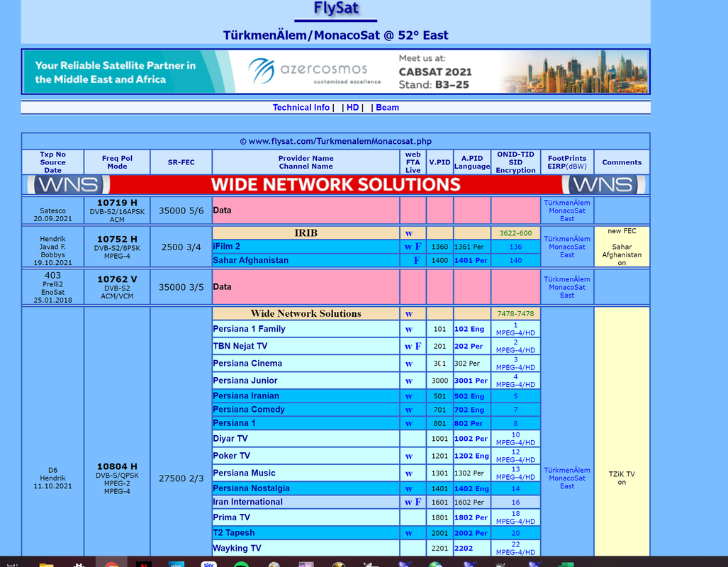This screenshot has width=728, height=567.
Task: Open the Beam link
Action: 387,108
